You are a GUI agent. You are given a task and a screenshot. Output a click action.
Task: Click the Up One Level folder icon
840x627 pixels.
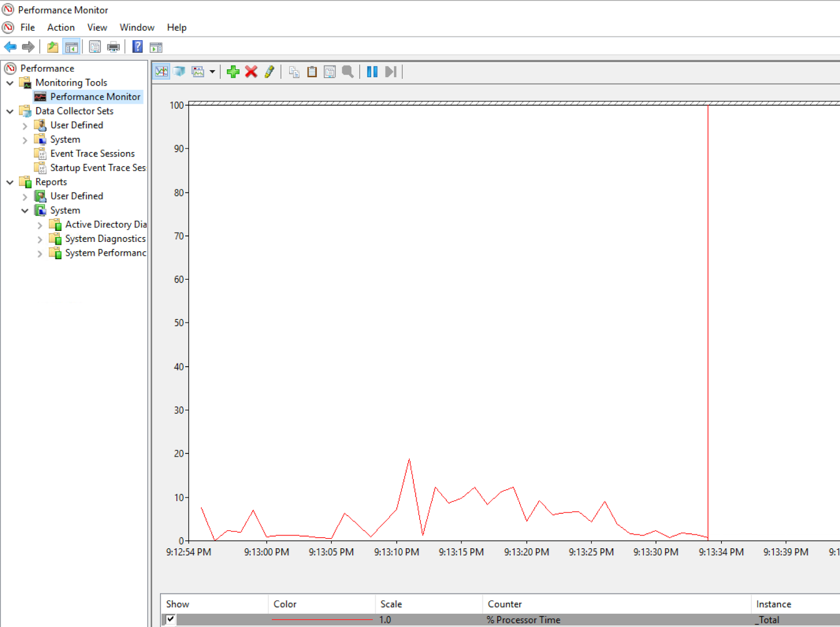click(52, 47)
